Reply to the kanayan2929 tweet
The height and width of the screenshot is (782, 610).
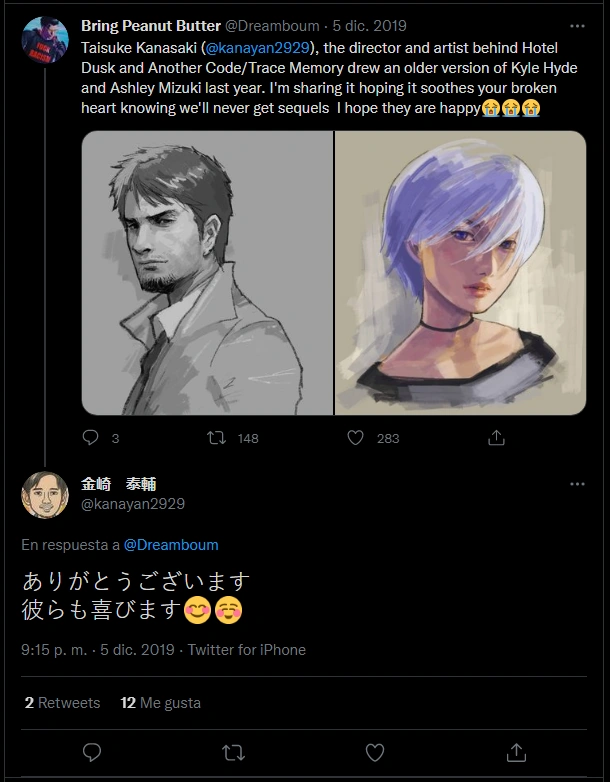pos(92,751)
